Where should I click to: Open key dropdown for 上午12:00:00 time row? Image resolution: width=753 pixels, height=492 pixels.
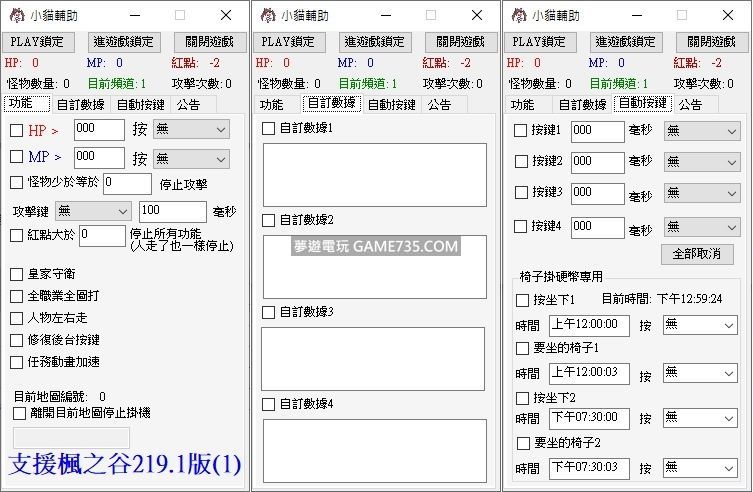[700, 325]
